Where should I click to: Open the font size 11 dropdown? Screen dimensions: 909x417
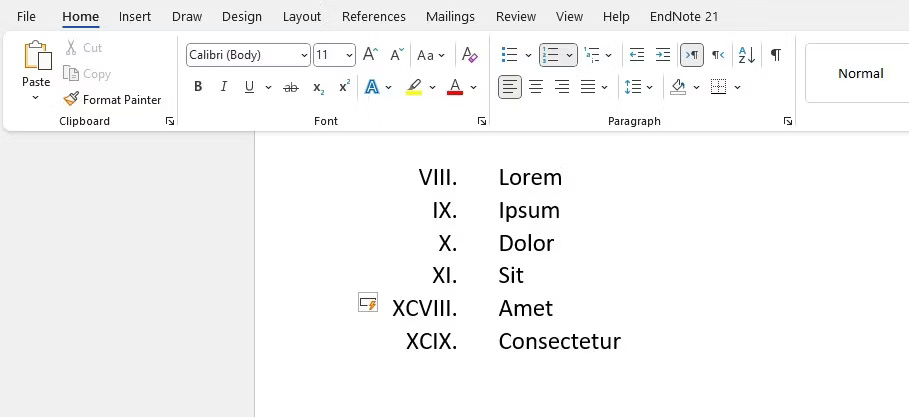(349, 55)
